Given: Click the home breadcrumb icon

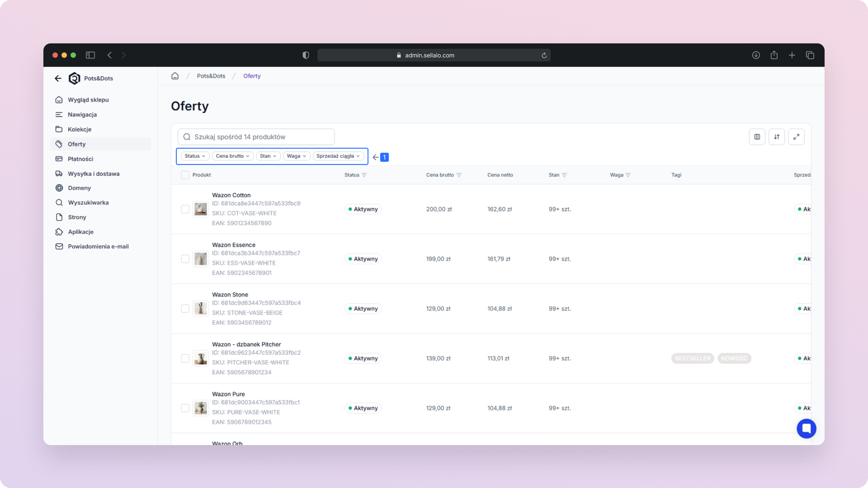Looking at the screenshot, I should (x=175, y=76).
